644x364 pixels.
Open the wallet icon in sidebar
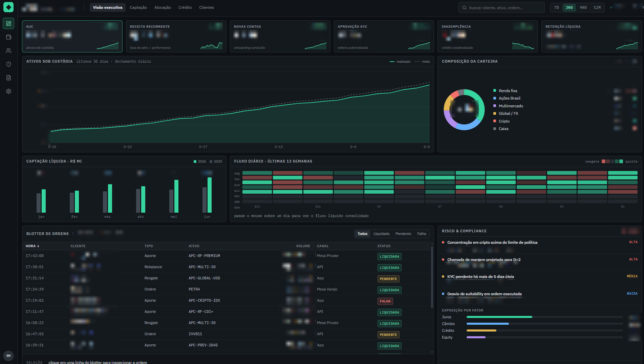(x=8, y=37)
